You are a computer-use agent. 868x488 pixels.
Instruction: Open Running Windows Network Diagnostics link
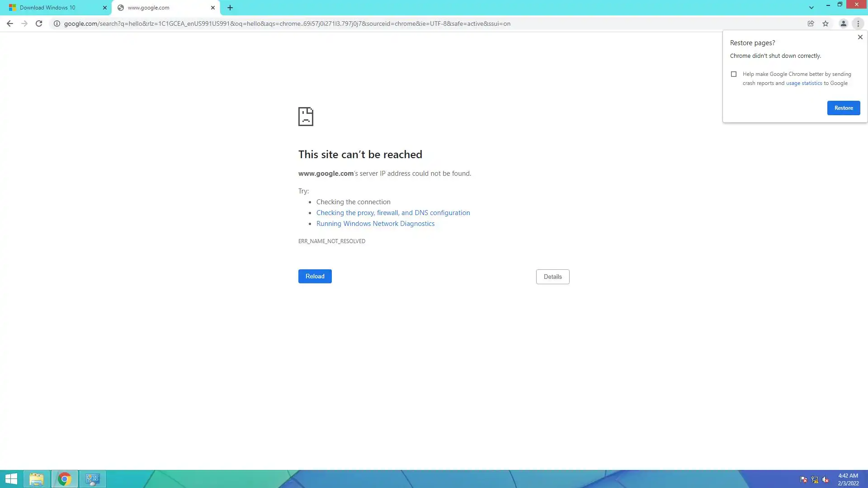click(375, 224)
